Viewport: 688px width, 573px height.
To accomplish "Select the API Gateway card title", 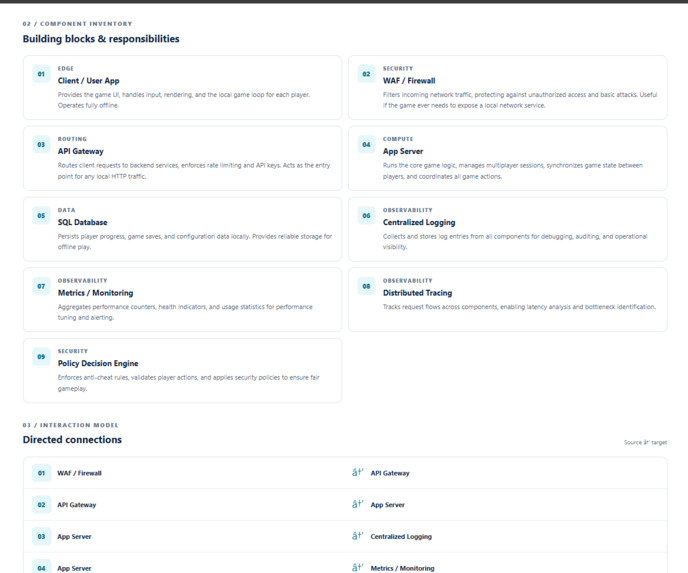I will tap(81, 151).
